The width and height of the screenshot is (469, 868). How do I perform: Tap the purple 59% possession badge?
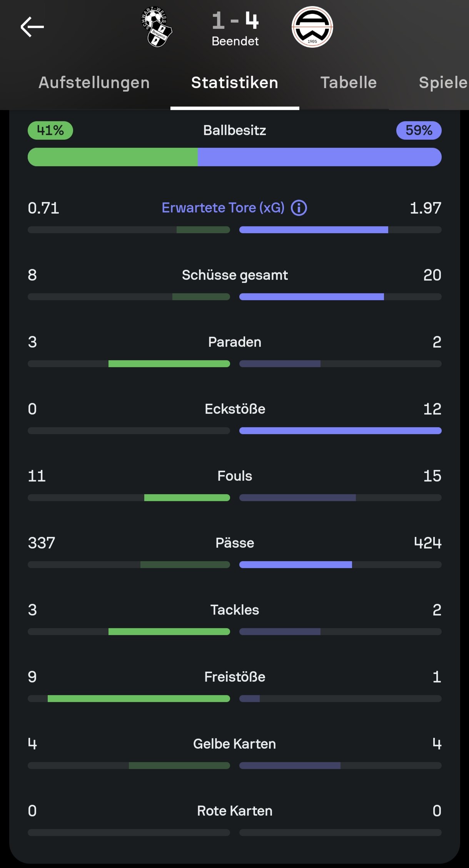(419, 130)
